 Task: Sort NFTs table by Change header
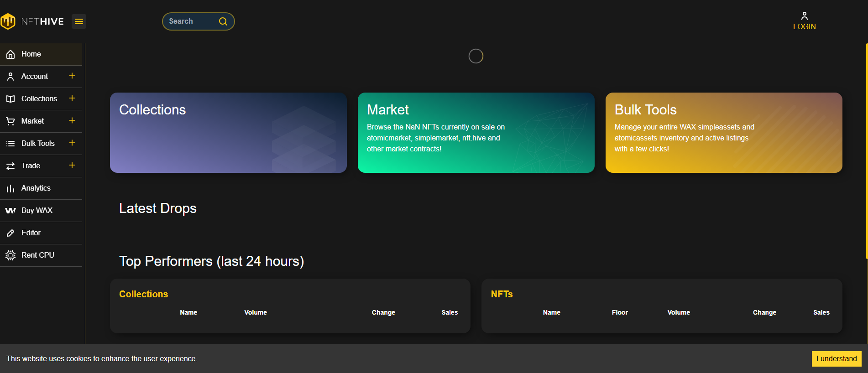tap(764, 312)
